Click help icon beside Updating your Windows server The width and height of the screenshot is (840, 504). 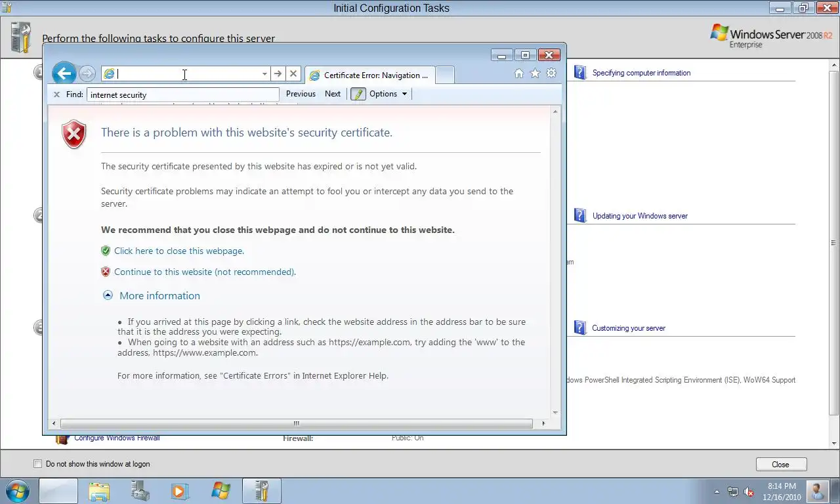point(580,215)
